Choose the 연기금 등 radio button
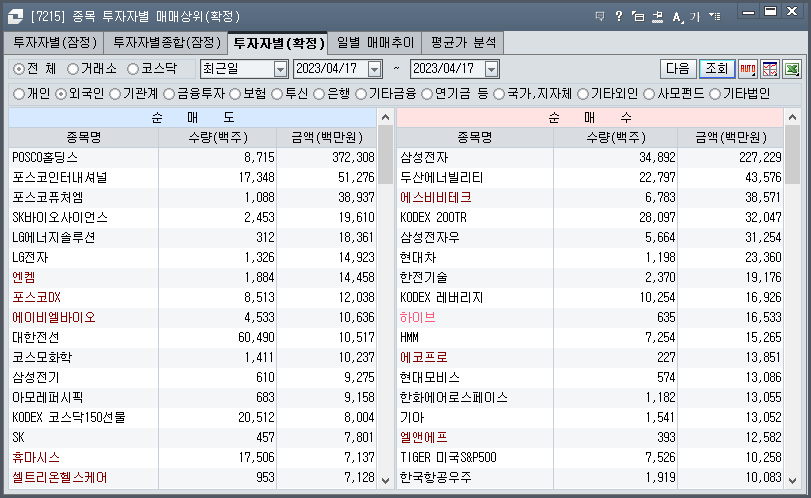The image size is (811, 498). [x=427, y=94]
